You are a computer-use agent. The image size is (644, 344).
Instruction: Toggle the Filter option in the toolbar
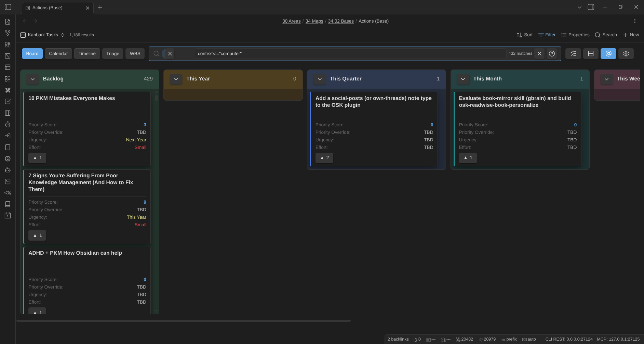tap(547, 35)
